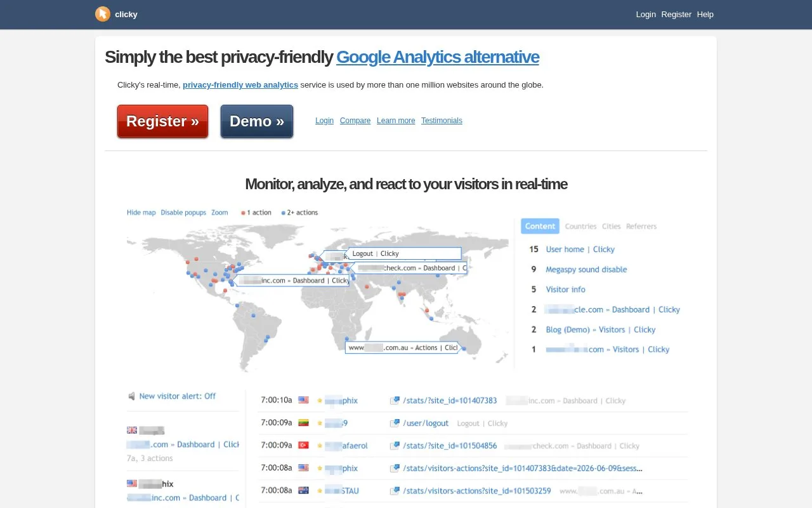
Task: Click the US flag in the 7:00:10a row
Action: point(303,401)
